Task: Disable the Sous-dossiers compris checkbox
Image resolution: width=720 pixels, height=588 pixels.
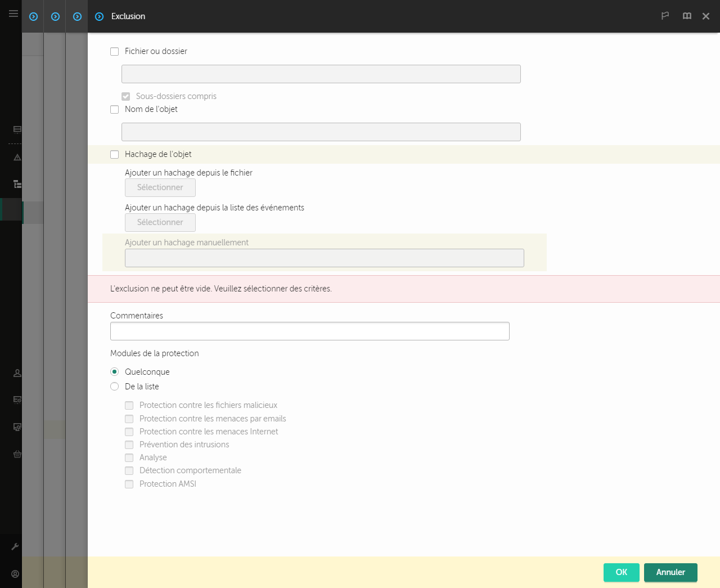Action: tap(126, 96)
